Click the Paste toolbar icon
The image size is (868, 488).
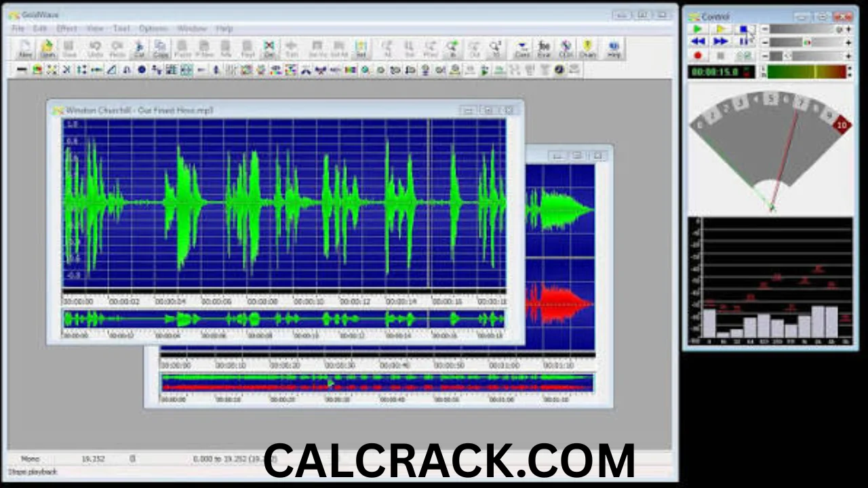pyautogui.click(x=182, y=49)
